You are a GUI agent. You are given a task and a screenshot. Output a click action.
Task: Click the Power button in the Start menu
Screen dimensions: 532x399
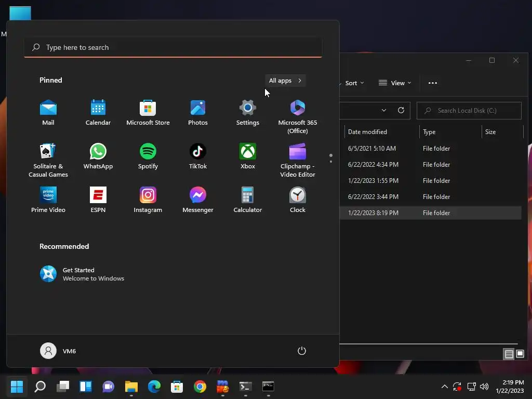click(302, 351)
